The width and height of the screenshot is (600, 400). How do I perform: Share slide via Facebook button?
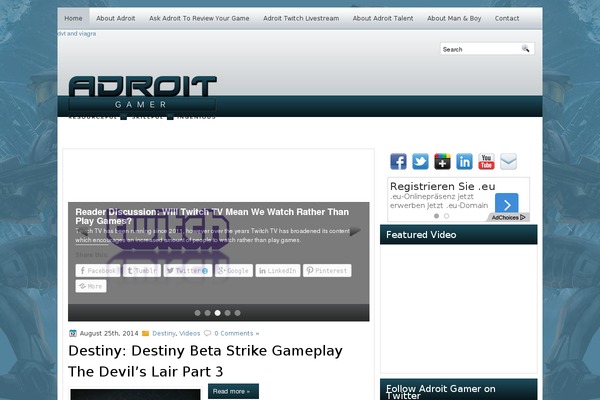pos(98,271)
